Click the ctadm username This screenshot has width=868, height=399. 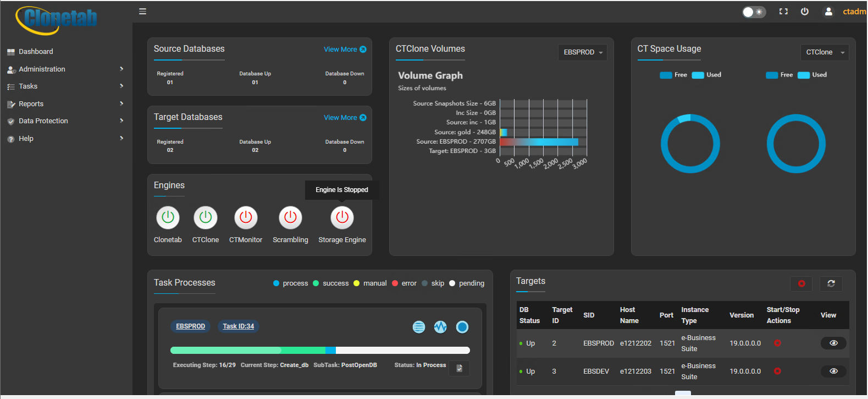pos(854,12)
